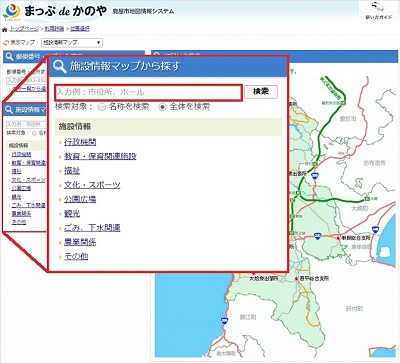This screenshot has width=400, height=363.
Task: Click the 表示マップ refresh icon
Action: point(5,43)
